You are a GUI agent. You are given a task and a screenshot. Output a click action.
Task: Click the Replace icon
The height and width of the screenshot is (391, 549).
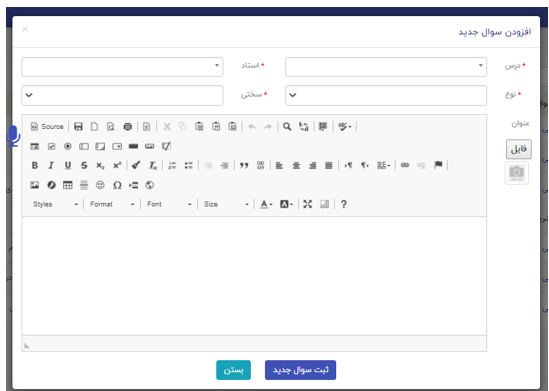click(304, 126)
